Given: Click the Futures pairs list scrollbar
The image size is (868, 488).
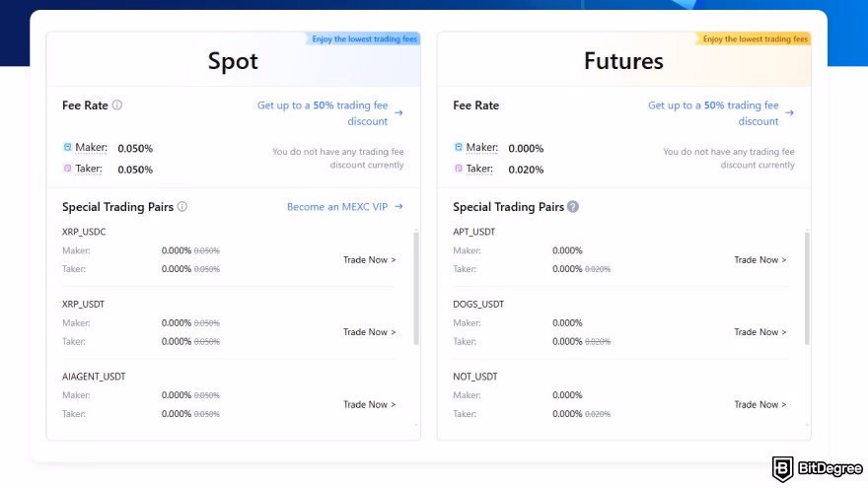Looking at the screenshot, I should click(x=806, y=288).
